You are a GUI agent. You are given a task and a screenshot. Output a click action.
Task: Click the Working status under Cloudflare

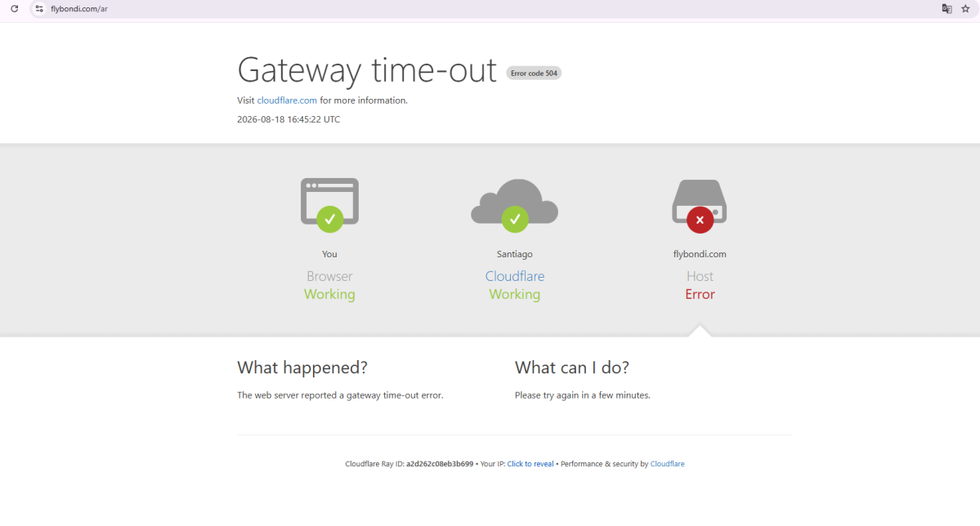(514, 294)
